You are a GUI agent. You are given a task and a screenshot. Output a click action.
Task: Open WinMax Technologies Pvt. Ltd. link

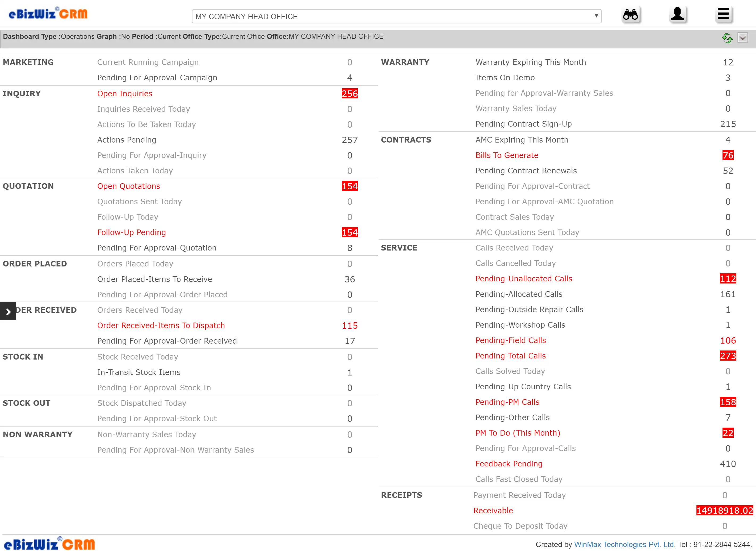pyautogui.click(x=624, y=544)
